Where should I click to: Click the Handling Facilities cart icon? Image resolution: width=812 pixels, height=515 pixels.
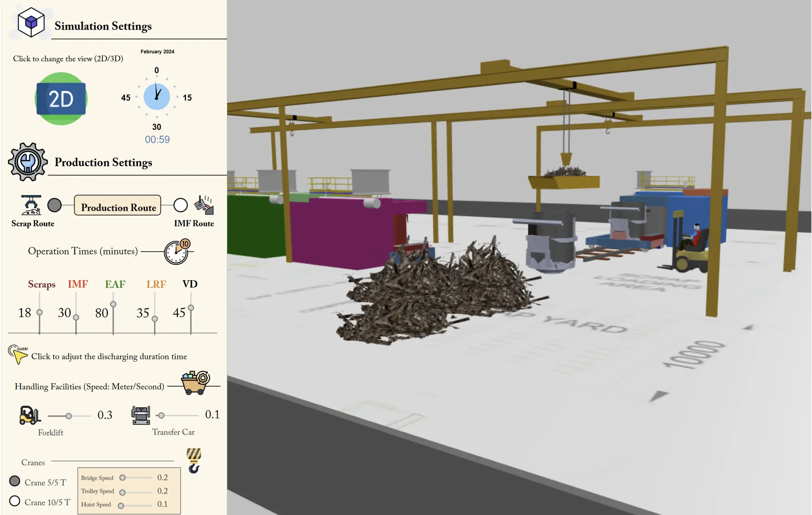(195, 383)
